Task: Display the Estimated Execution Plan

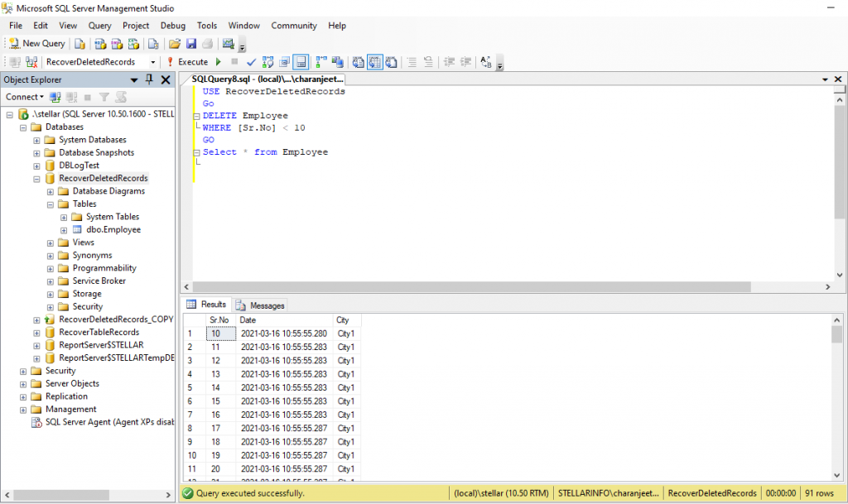Action: (x=267, y=62)
